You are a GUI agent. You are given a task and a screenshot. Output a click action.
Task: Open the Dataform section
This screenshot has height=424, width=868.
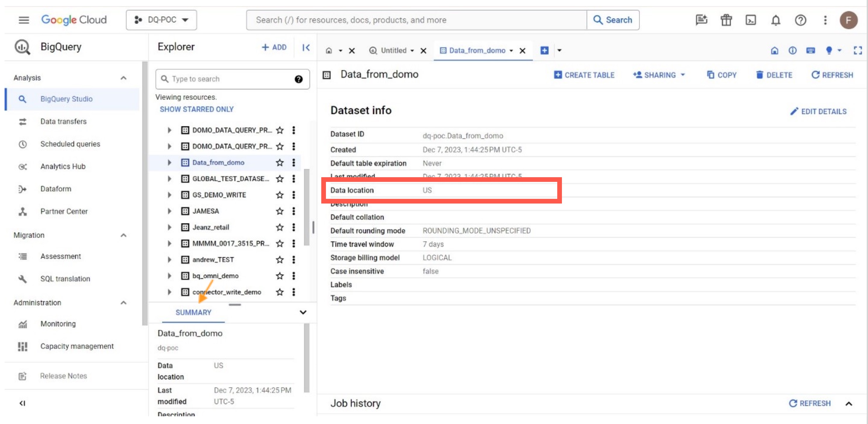[x=55, y=189]
